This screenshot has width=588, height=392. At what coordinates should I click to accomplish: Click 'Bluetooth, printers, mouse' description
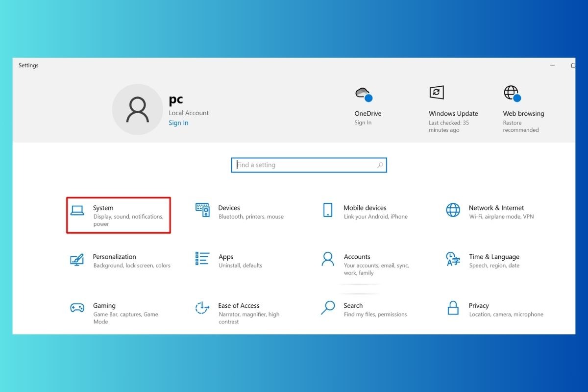pos(251,217)
